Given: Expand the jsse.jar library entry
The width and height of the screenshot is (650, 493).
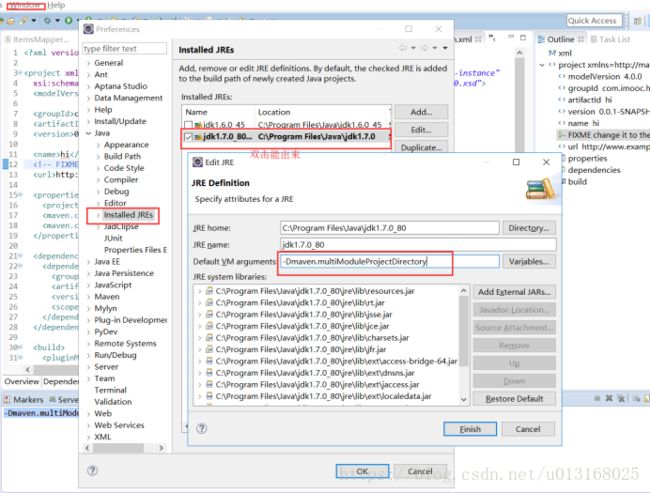Looking at the screenshot, I should (200, 314).
